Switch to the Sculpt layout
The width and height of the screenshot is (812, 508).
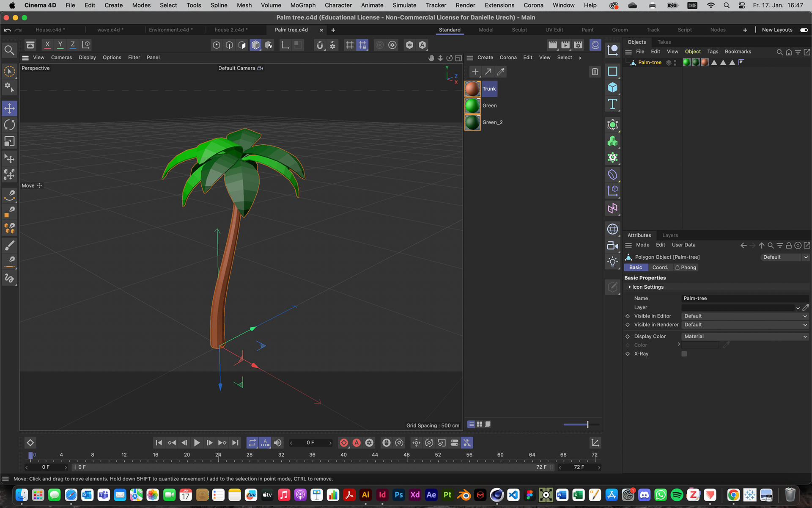[x=519, y=30]
